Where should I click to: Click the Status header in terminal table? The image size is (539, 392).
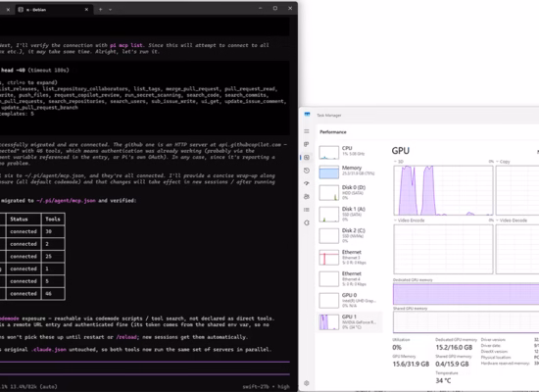19,220
